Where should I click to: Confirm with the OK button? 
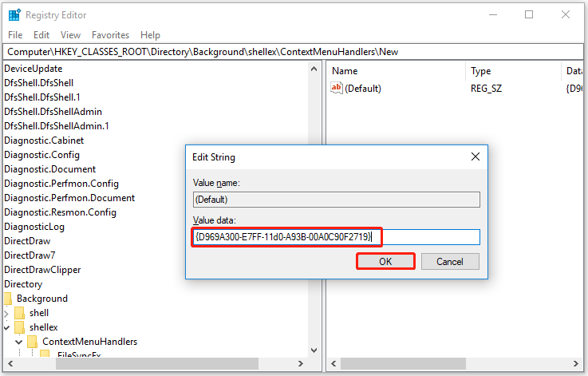coord(385,262)
